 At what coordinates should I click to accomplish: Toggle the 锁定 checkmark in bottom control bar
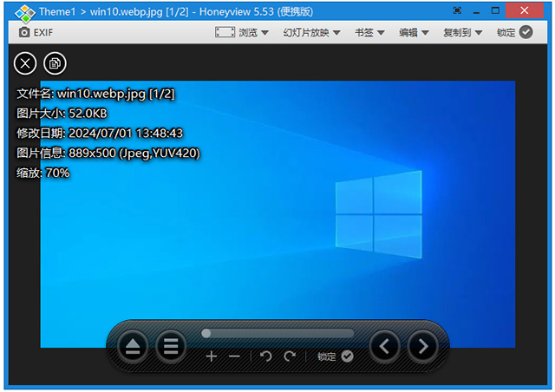pyautogui.click(x=347, y=356)
